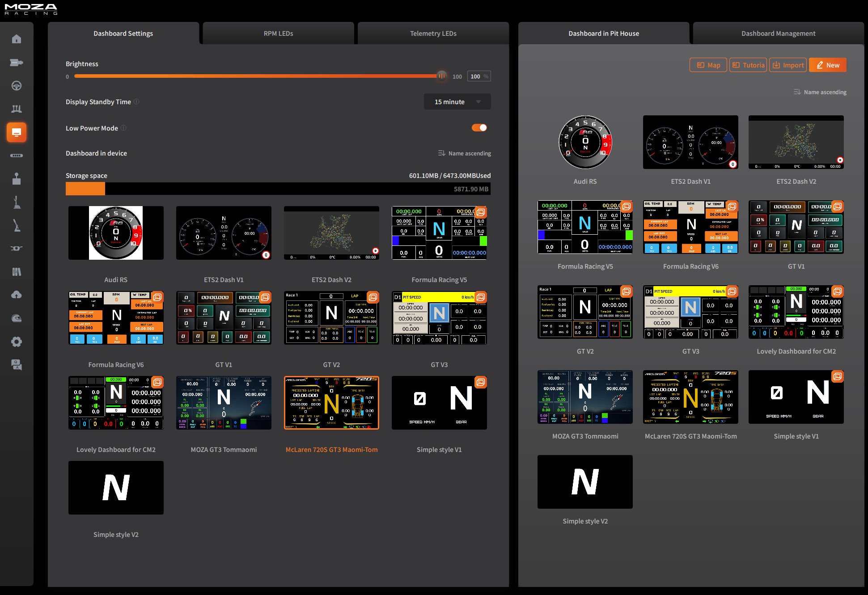The width and height of the screenshot is (868, 595).
Task: Open the cloud upload sidebar icon
Action: (17, 295)
